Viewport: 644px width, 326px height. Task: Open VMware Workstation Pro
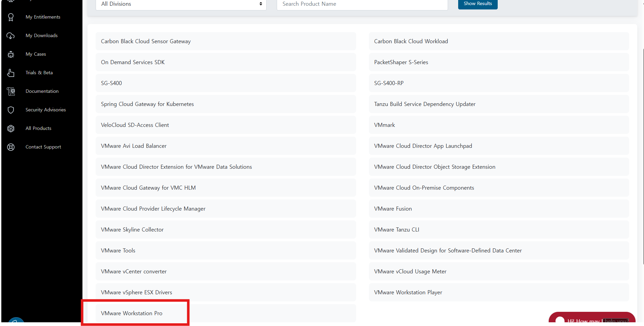[x=226, y=313]
